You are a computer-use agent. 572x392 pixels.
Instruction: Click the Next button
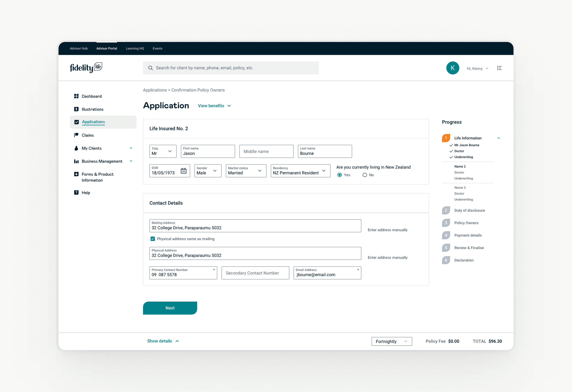coord(170,308)
